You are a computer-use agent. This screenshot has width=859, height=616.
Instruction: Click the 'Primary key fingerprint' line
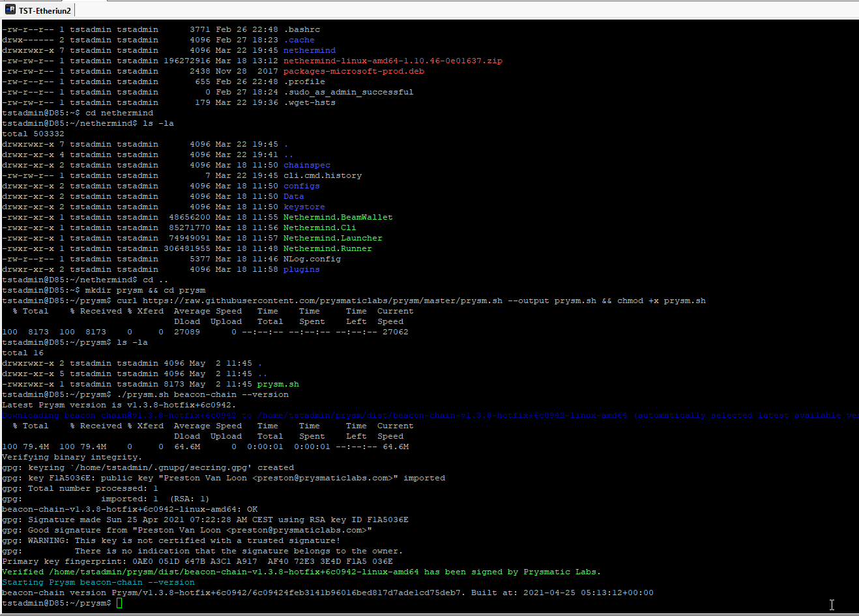tap(197, 561)
